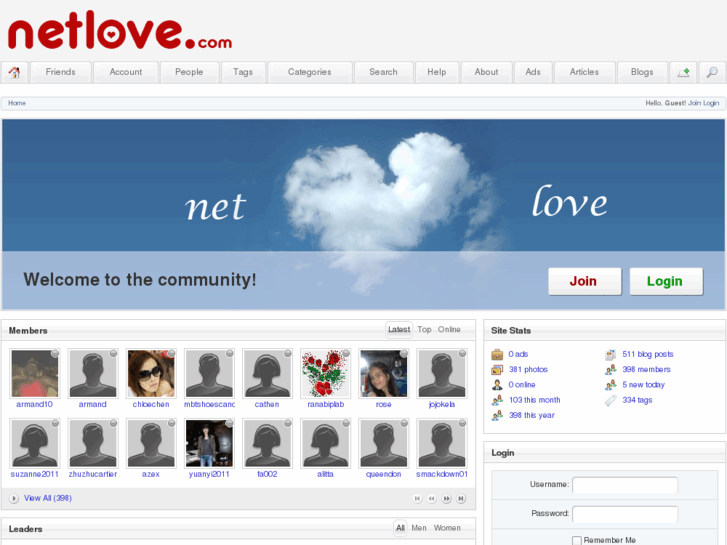Click the netlove.com logo
This screenshot has width=727, height=545.
click(120, 30)
